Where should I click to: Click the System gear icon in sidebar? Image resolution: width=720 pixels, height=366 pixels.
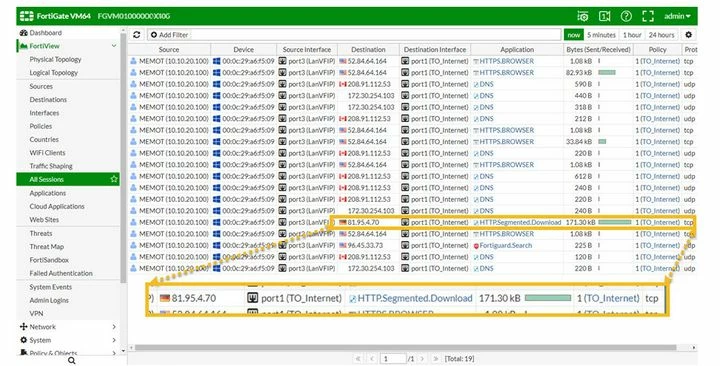point(23,340)
